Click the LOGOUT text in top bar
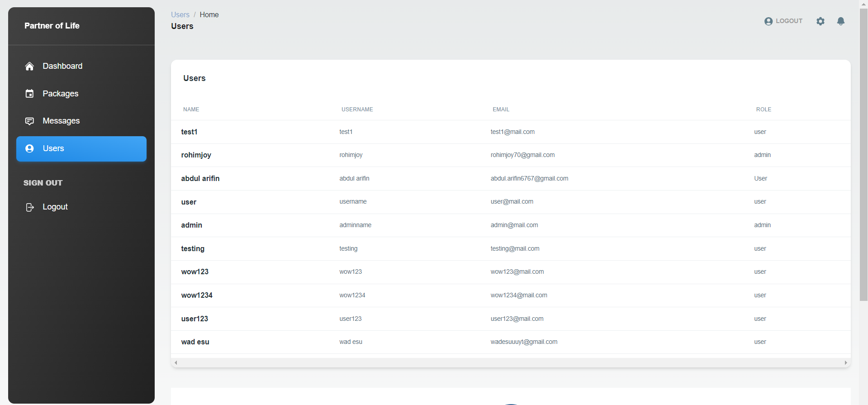The width and height of the screenshot is (868, 405). click(x=789, y=21)
